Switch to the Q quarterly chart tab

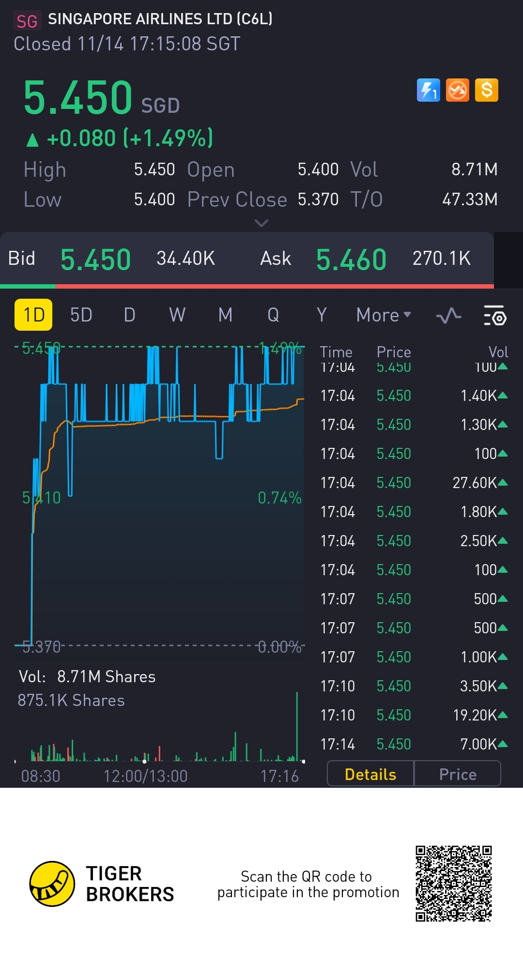(273, 315)
